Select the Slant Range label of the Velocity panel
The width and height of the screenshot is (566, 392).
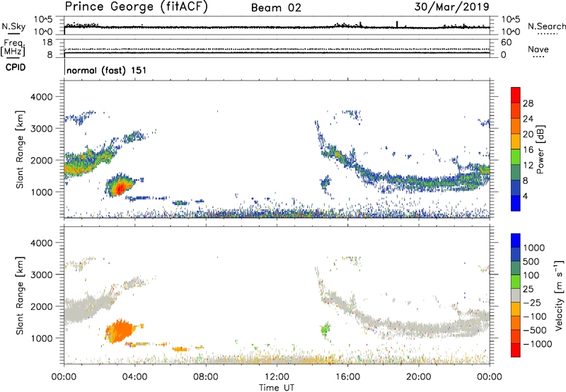tap(20, 296)
